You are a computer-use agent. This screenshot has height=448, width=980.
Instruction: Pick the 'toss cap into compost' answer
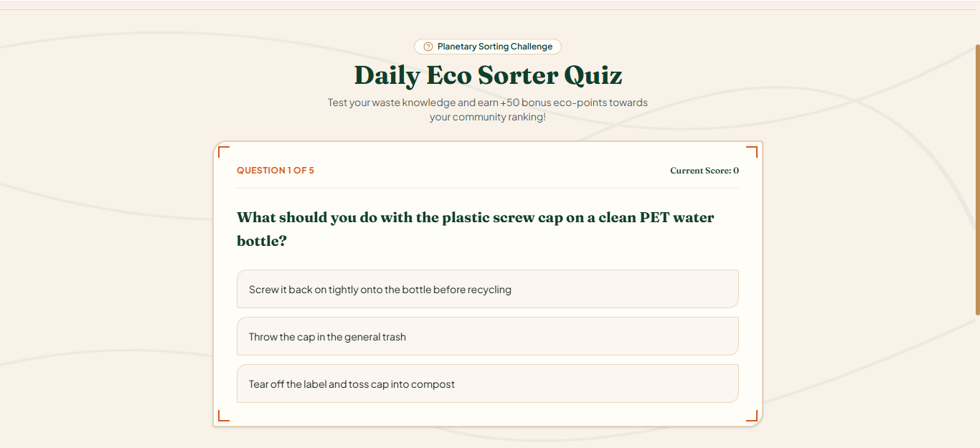point(488,383)
